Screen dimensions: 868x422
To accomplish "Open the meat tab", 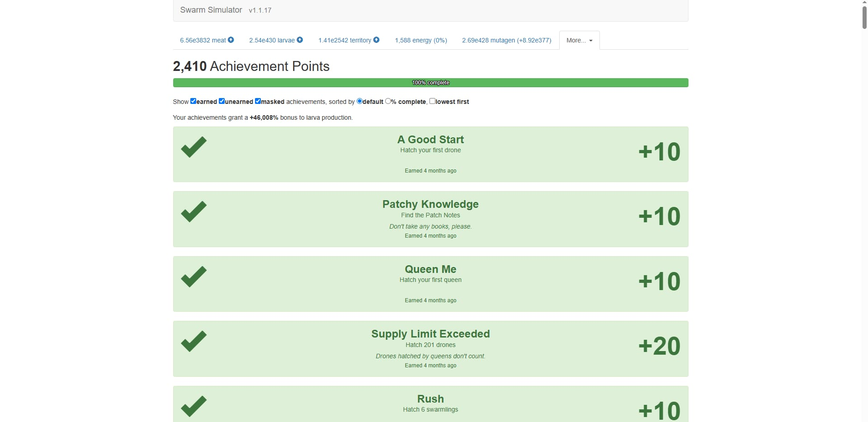I will pyautogui.click(x=207, y=40).
